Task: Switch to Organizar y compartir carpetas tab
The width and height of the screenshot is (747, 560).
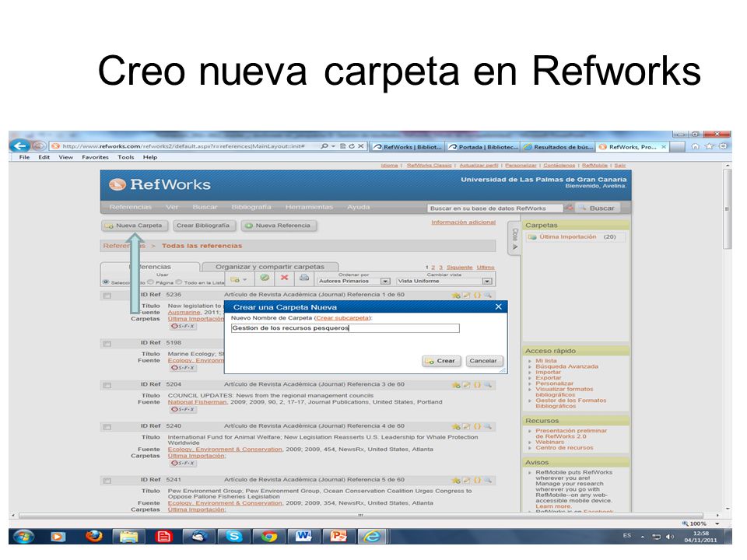Action: tap(270, 267)
